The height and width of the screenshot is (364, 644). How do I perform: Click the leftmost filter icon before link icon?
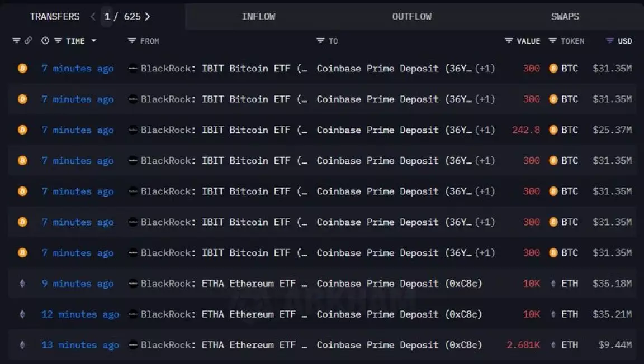click(16, 41)
